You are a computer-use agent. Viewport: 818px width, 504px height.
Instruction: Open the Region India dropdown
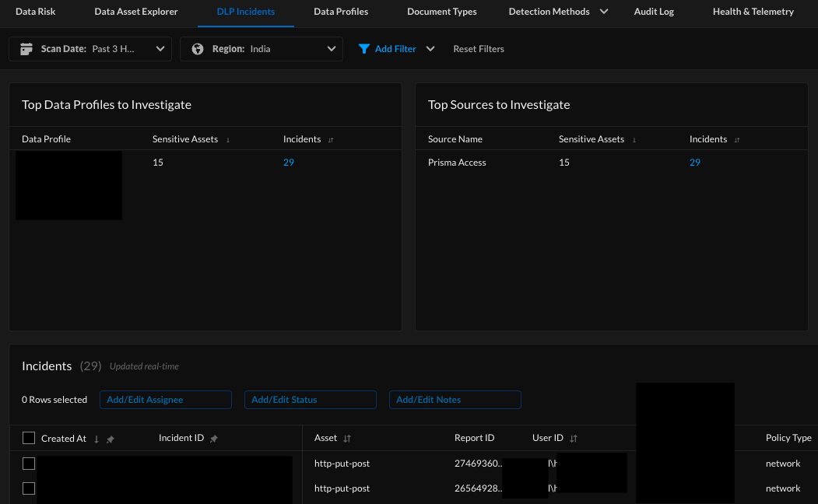pyautogui.click(x=262, y=49)
